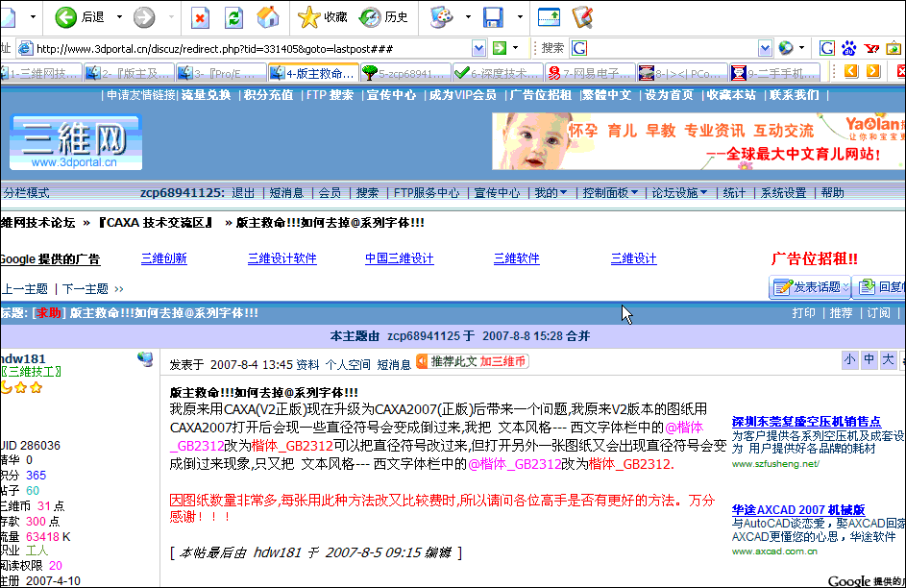Click the 广告位招租!! red link

815,258
